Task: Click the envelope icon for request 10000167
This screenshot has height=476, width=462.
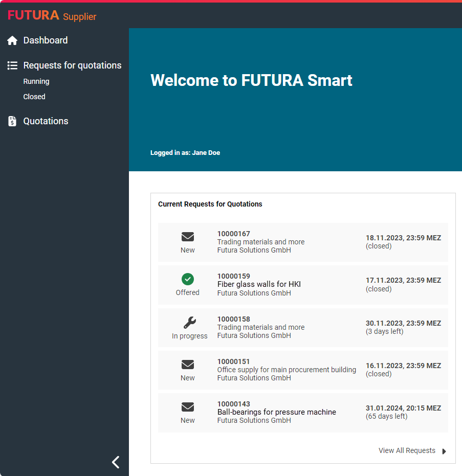Action: tap(188, 237)
